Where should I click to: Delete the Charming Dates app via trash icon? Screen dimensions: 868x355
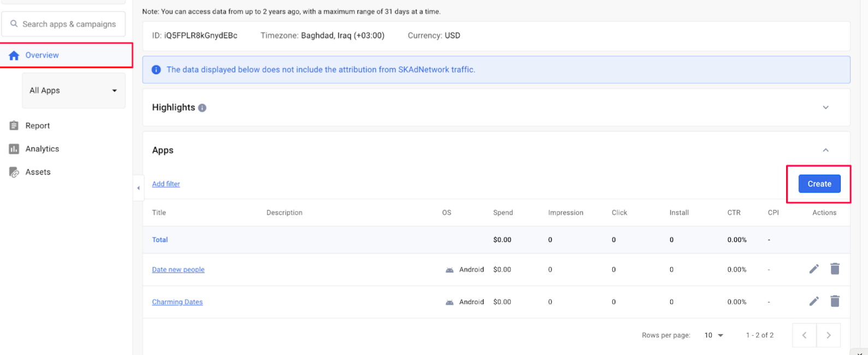point(835,301)
